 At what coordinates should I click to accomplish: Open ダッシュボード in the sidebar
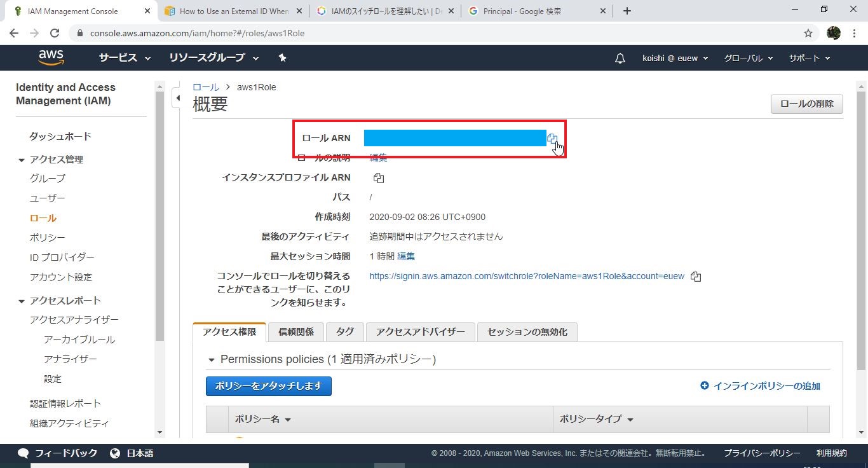click(x=60, y=136)
